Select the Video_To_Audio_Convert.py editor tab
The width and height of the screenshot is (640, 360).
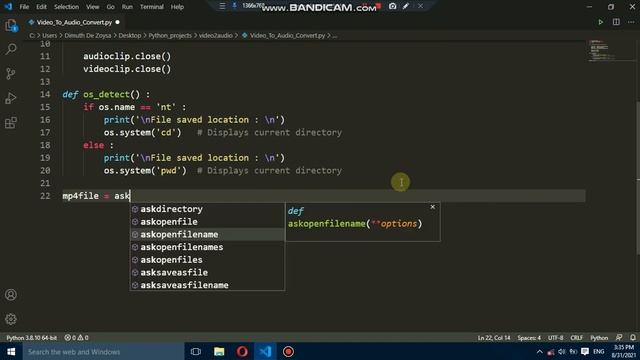coord(74,22)
